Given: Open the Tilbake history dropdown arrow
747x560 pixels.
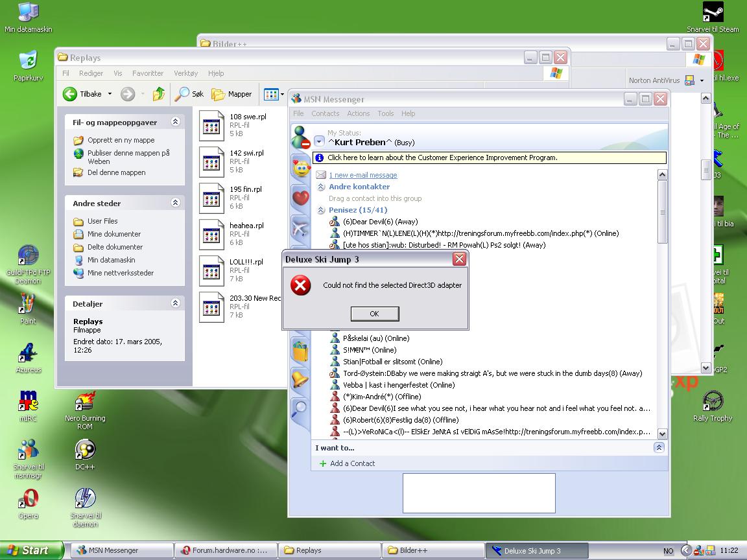Looking at the screenshot, I should (110, 94).
